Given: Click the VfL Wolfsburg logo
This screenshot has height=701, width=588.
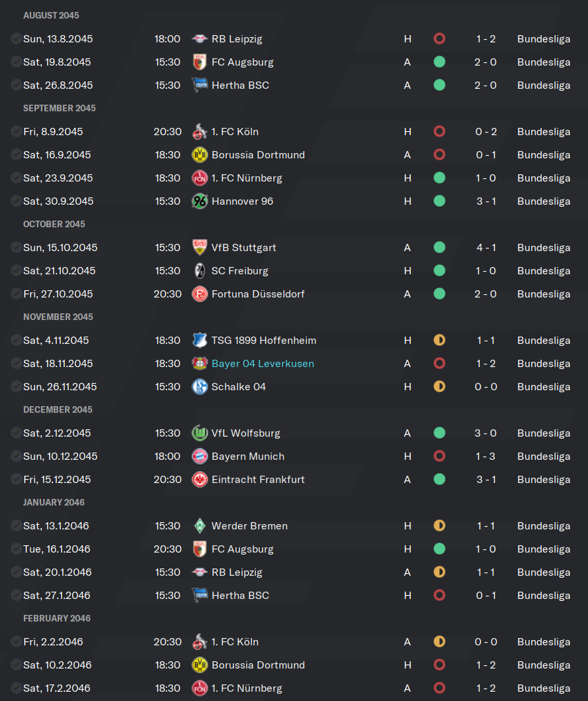Looking at the screenshot, I should [x=200, y=433].
